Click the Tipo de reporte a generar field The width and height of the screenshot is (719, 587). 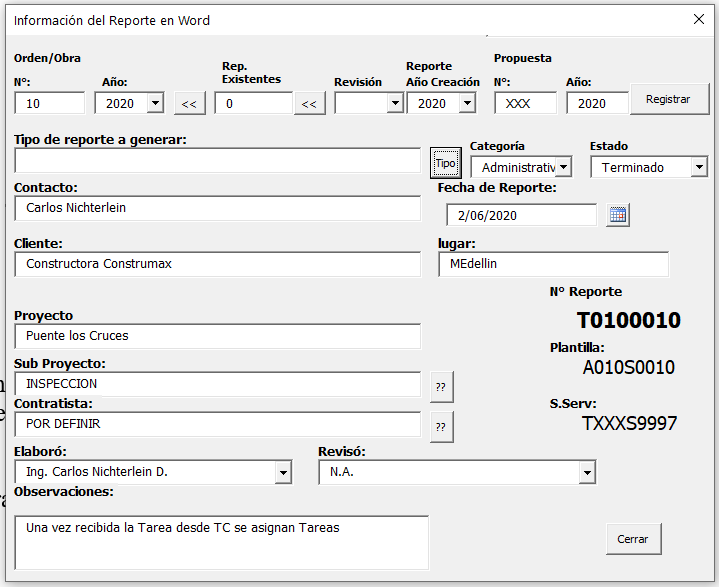click(217, 160)
